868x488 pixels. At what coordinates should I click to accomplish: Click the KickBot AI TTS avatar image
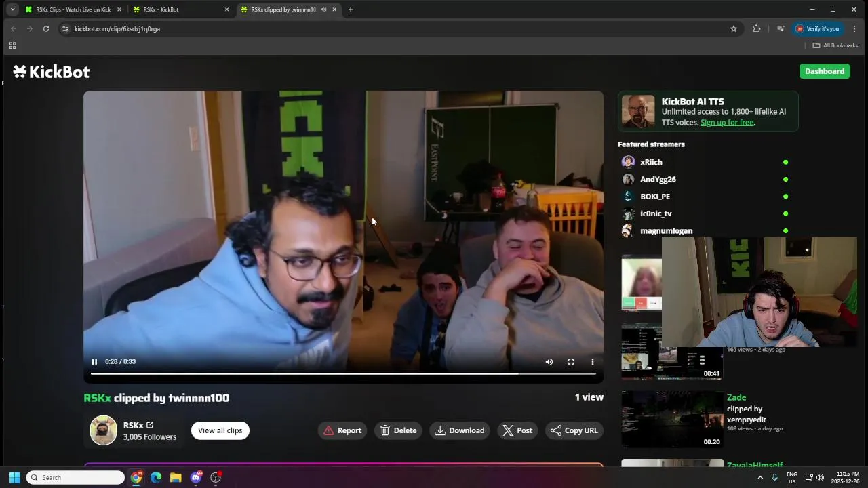coord(638,111)
